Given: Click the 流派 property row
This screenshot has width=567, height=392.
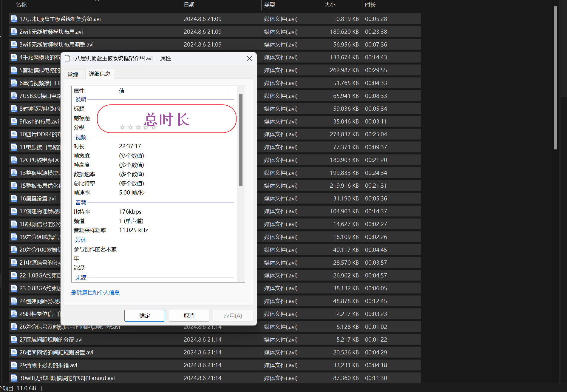Looking at the screenshot, I should pos(153,268).
